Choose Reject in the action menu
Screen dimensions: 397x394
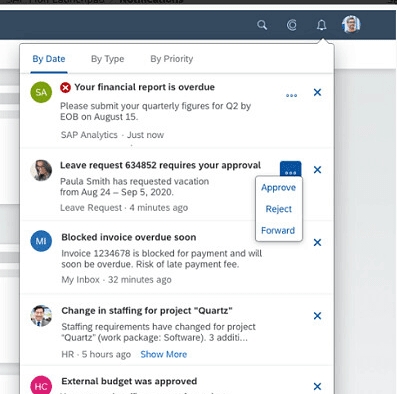pos(279,209)
